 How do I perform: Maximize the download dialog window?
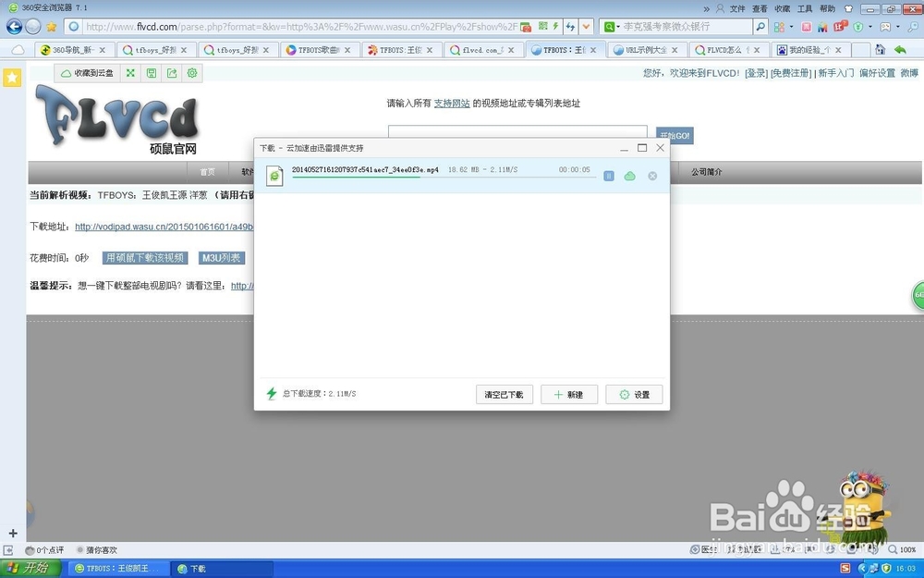(642, 147)
